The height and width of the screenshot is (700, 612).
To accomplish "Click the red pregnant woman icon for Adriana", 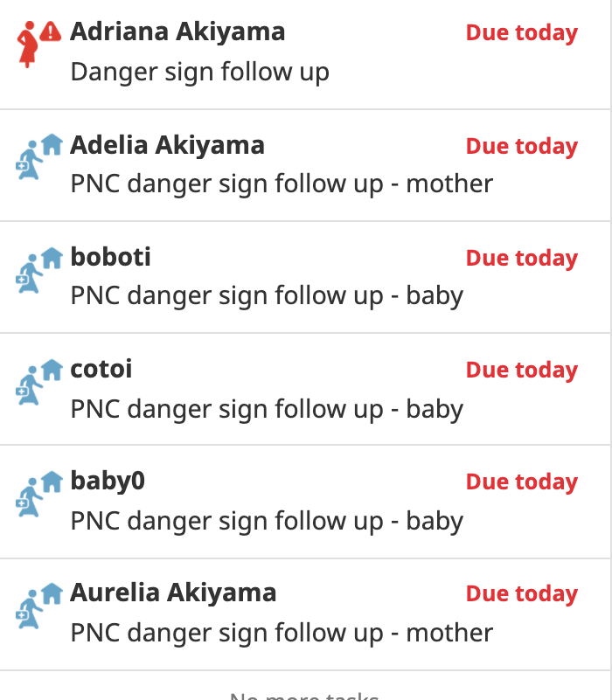I will [28, 45].
